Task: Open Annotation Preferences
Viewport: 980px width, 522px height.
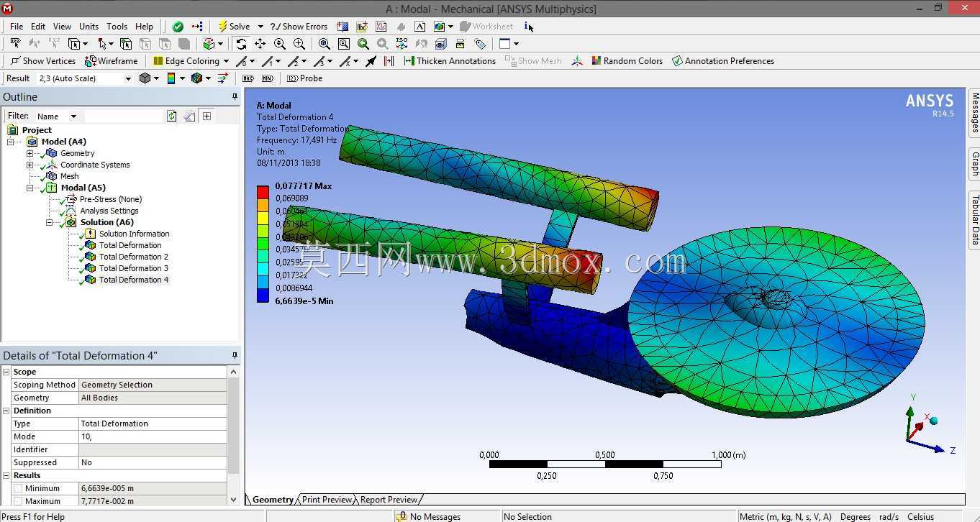Action: tap(723, 61)
